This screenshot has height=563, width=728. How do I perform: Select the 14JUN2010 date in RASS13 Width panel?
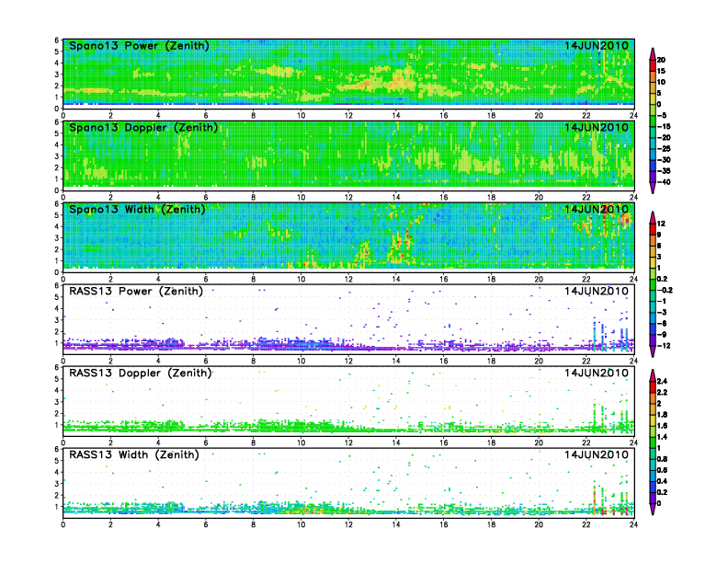tap(597, 454)
